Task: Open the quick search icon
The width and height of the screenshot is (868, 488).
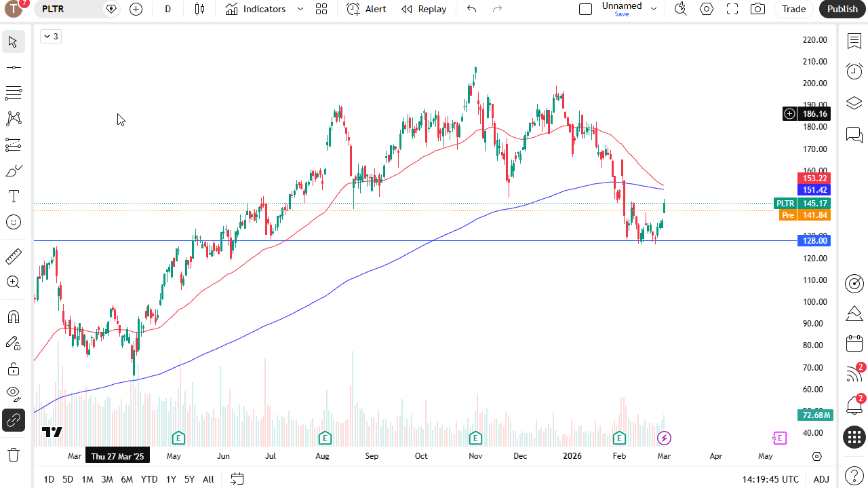Action: pyautogui.click(x=681, y=9)
